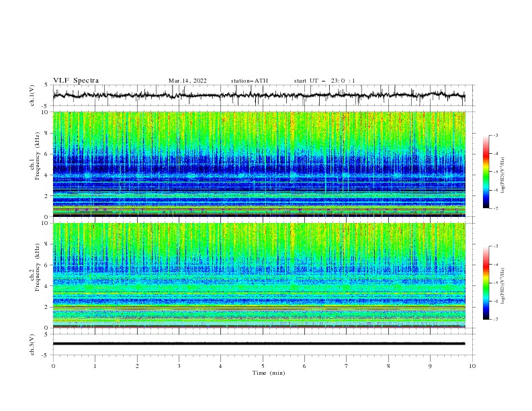Click the "-7" tick on ch.1 color bar
The image size is (532, 411).
[495, 208]
